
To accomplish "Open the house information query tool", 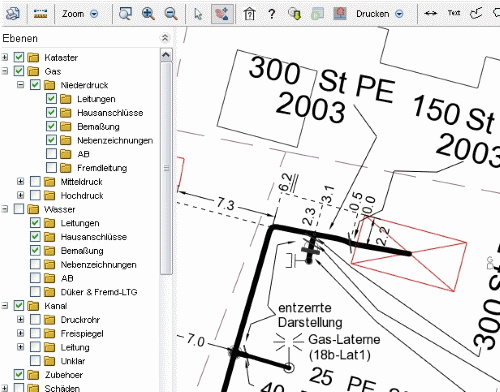I will pos(249,14).
